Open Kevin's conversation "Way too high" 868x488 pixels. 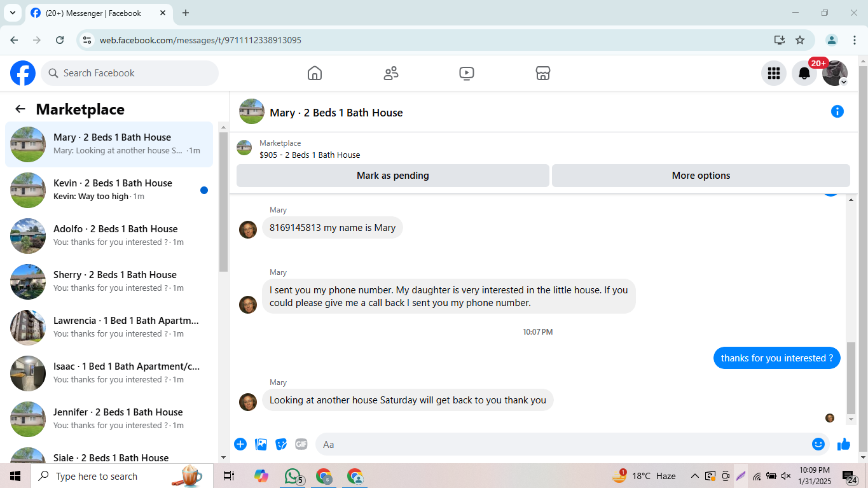(109, 190)
